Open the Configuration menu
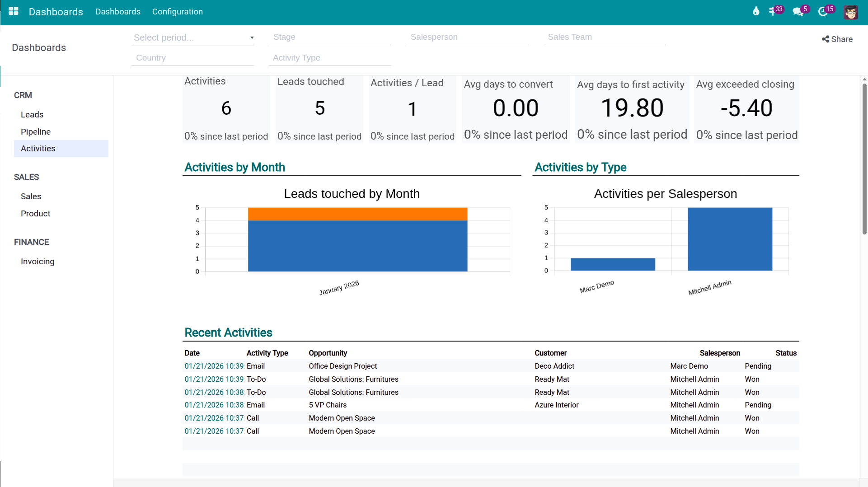 tap(177, 12)
